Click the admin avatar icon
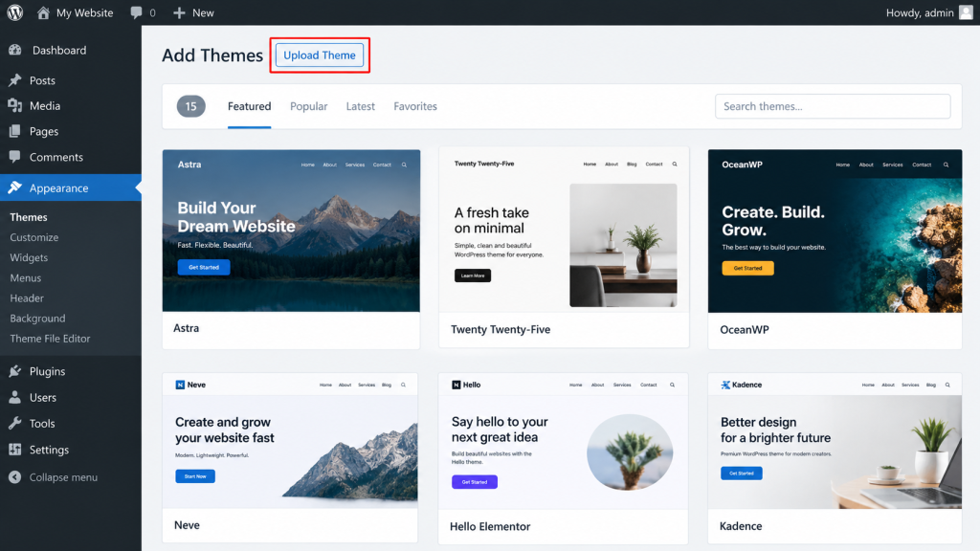Screen dimensions: 980x551 967,12
